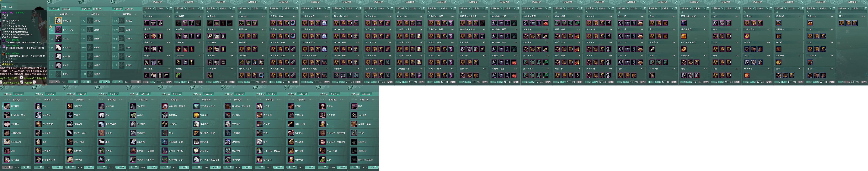Click first gear icon of 烈玉白浪 set
The height and width of the screenshot is (171, 868).
click(x=147, y=23)
